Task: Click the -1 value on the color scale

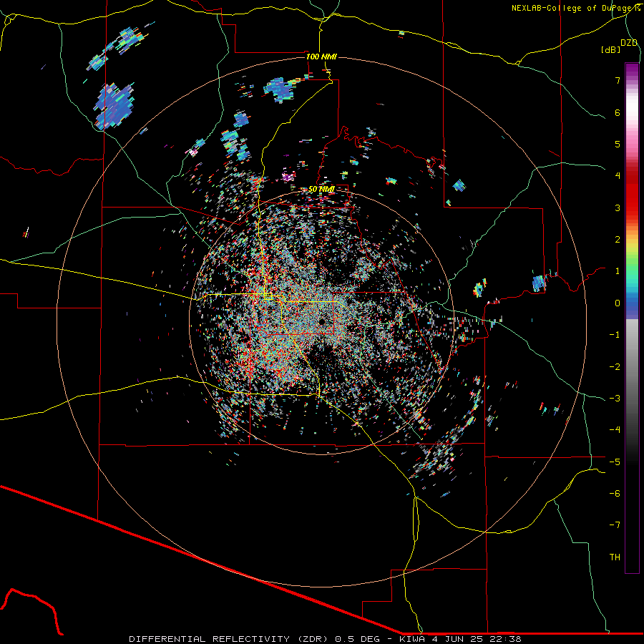Action: pyautogui.click(x=615, y=335)
